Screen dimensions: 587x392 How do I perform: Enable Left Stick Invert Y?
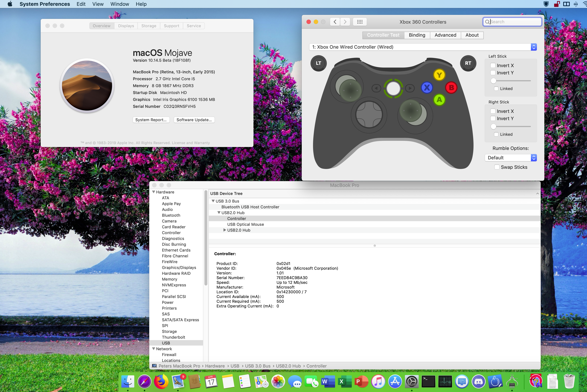[x=493, y=73]
